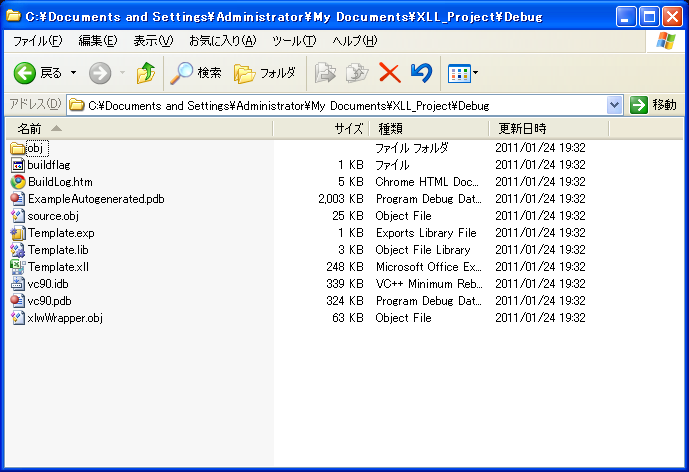Click the 2,003 KB size value
This screenshot has width=689, height=472.
point(341,199)
